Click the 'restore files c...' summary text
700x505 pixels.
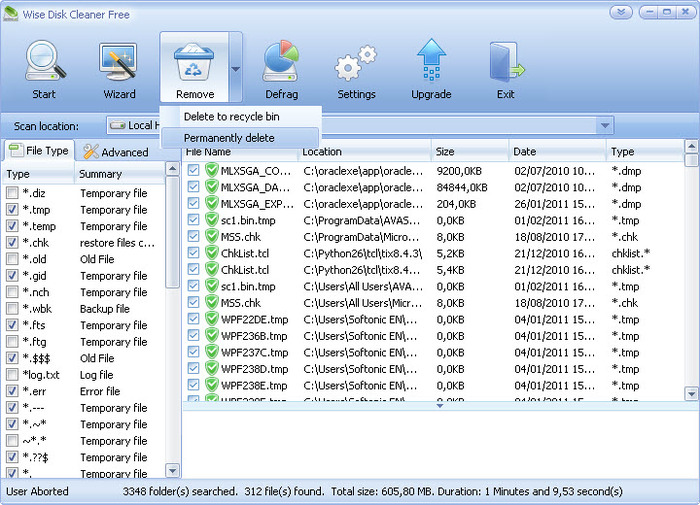point(117,243)
